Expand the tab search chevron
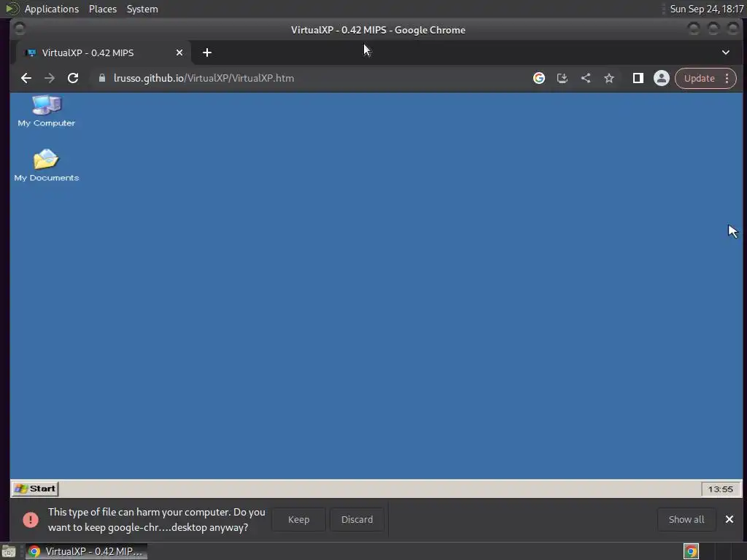This screenshot has width=747, height=560. click(726, 52)
